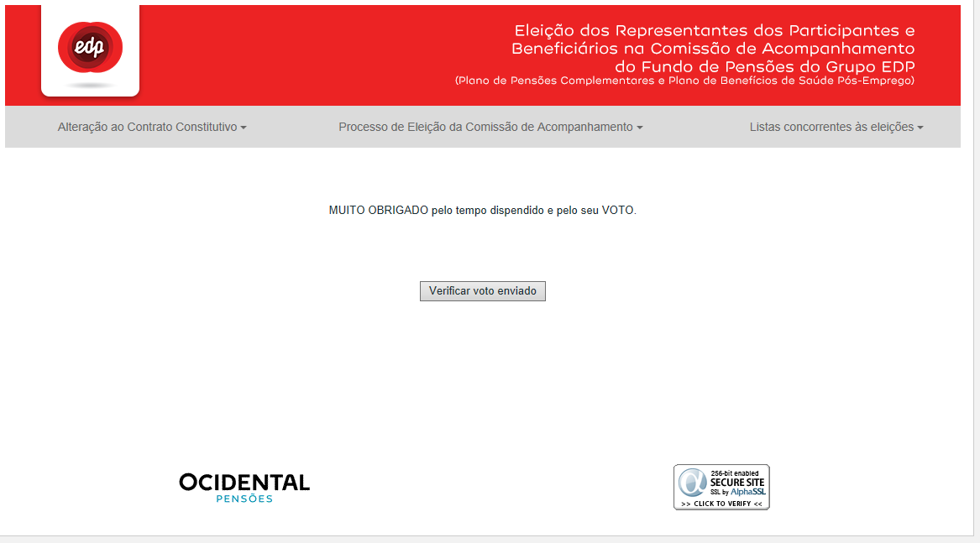
Task: Open Alteração ao Contrato Constitutivo menu
Action: (152, 127)
